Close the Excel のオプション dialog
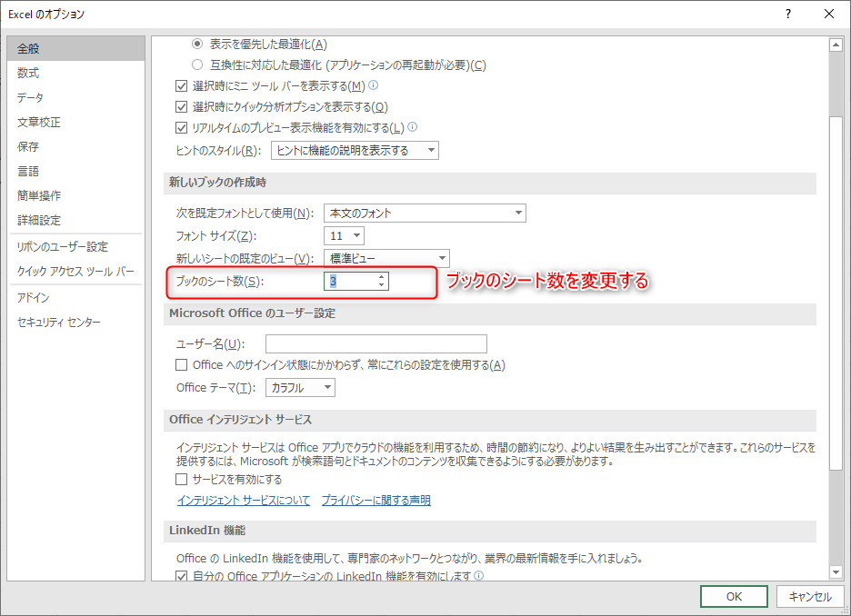Screen dimensions: 851x616 pyautogui.click(x=829, y=15)
